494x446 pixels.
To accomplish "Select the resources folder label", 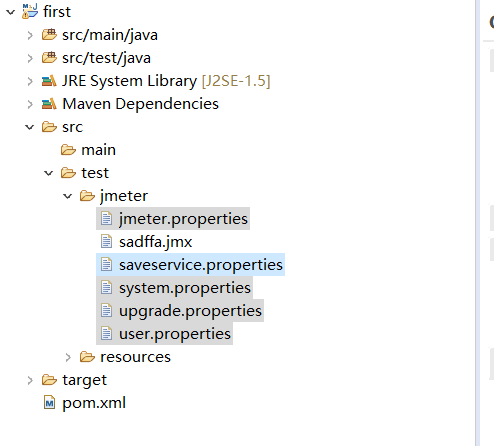I will pyautogui.click(x=135, y=357).
